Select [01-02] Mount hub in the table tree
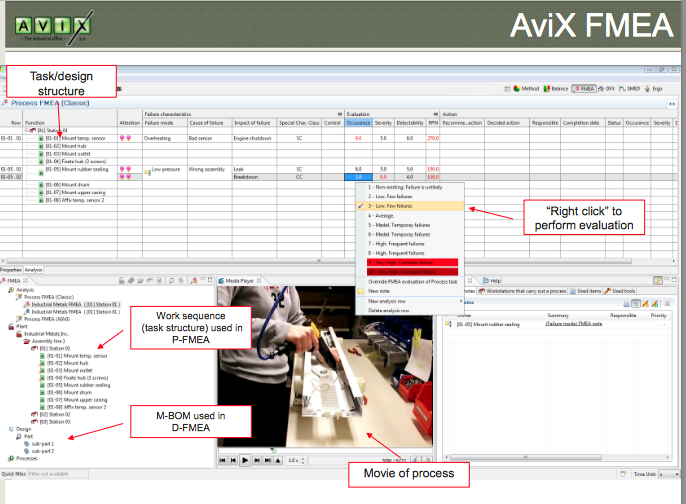The width and height of the screenshot is (686, 504). 66,146
